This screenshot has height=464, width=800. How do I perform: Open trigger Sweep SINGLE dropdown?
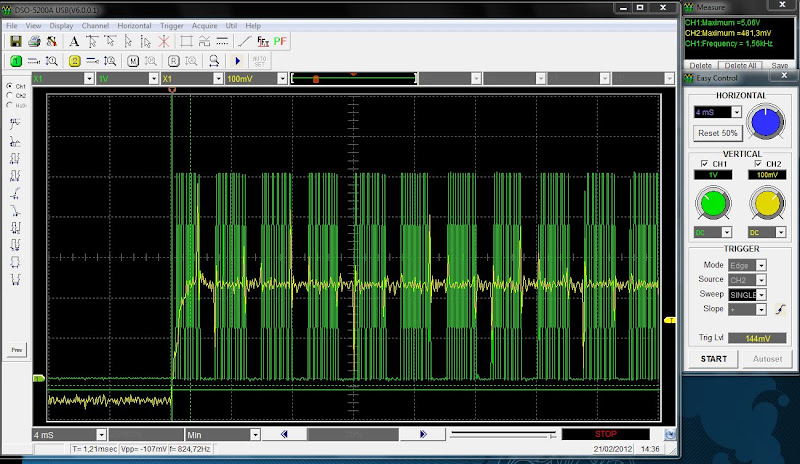(x=761, y=295)
